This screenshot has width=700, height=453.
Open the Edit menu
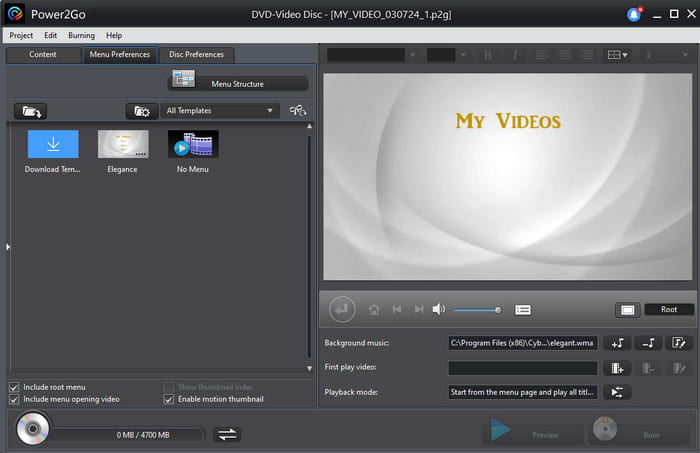[50, 35]
